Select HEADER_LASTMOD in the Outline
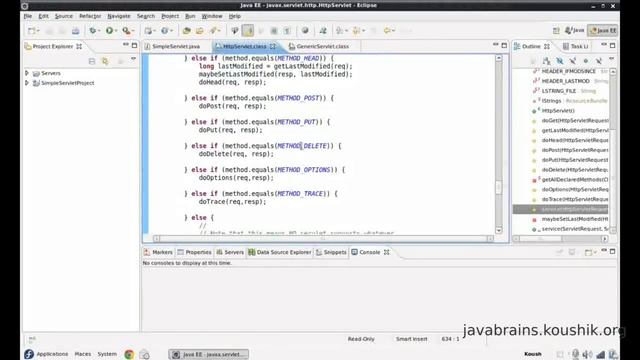640x360 pixels. click(x=565, y=81)
